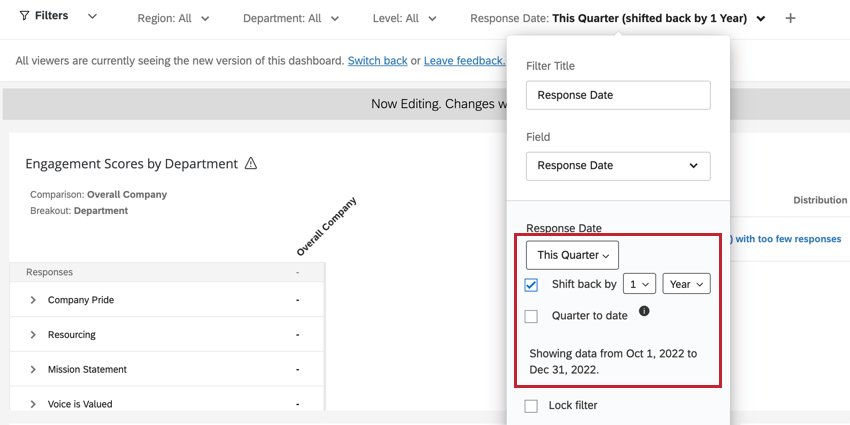Check the Lock filter checkbox
This screenshot has width=850, height=425.
531,405
